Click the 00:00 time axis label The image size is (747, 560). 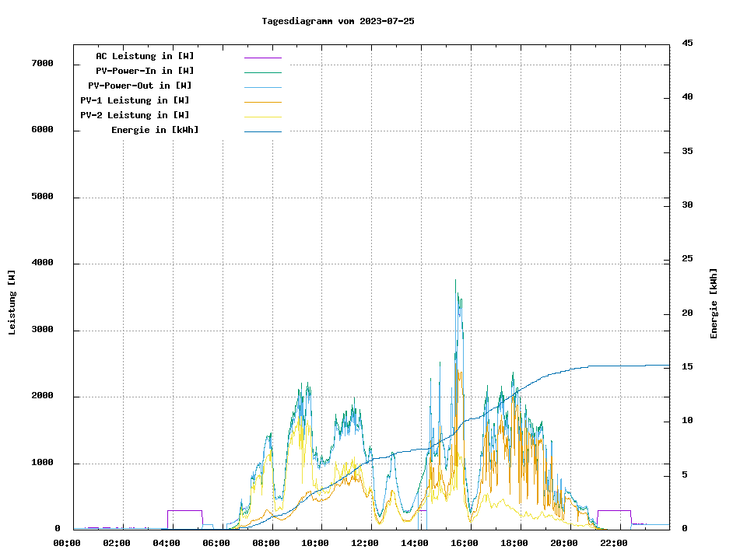tap(67, 543)
